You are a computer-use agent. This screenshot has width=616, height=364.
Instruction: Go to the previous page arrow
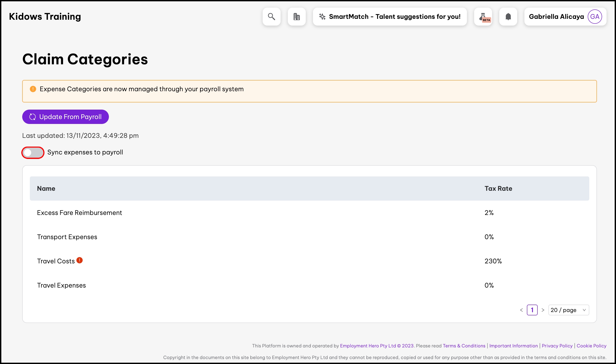tap(521, 310)
